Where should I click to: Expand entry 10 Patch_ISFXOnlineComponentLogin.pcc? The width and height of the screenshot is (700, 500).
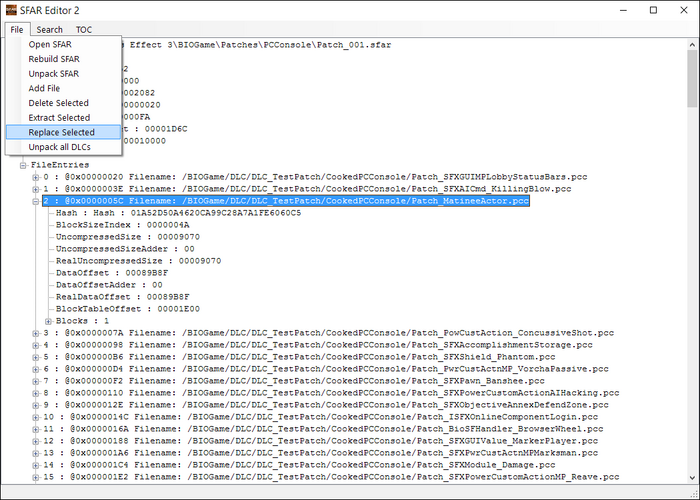point(36,417)
